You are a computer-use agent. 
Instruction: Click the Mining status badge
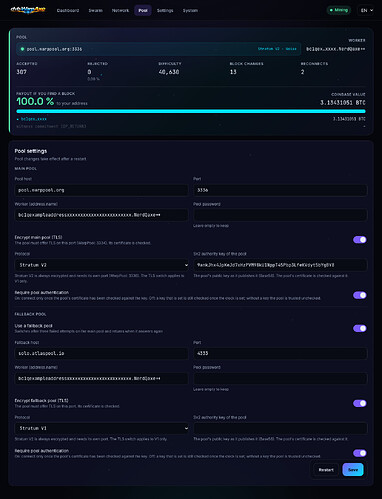click(339, 10)
